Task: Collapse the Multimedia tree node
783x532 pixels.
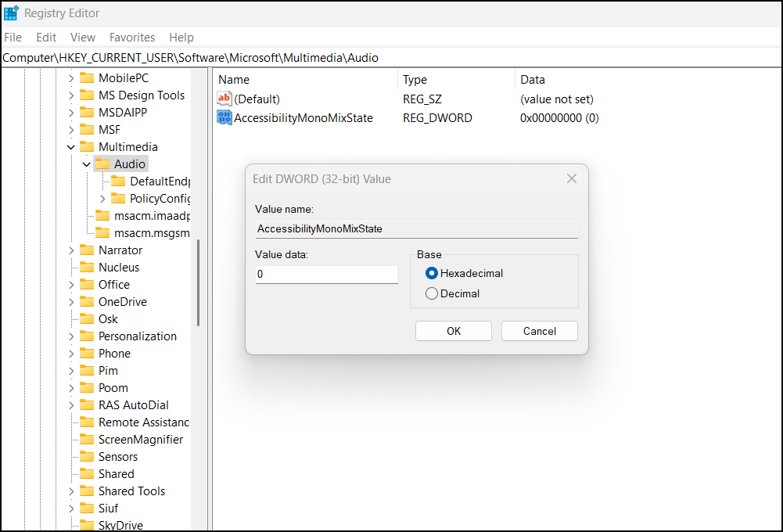Action: click(x=70, y=146)
